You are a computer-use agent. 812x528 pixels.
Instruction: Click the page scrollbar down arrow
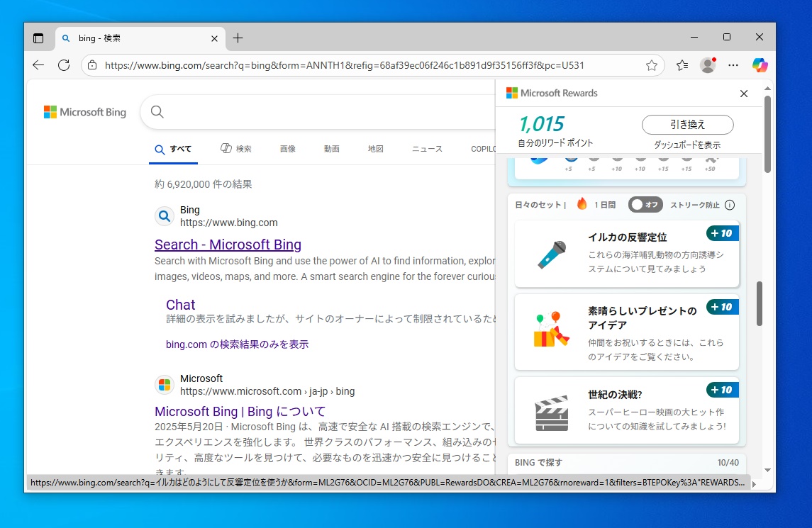767,470
